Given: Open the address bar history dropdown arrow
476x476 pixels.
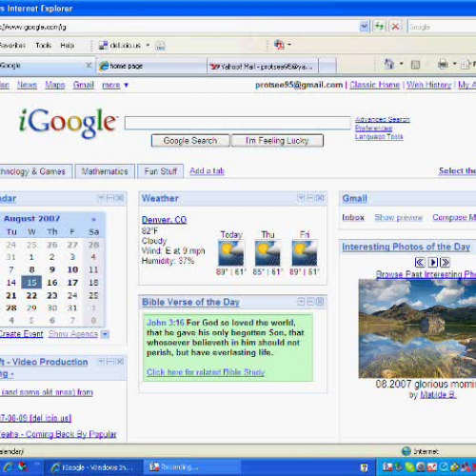Looking at the screenshot, I should click(364, 27).
